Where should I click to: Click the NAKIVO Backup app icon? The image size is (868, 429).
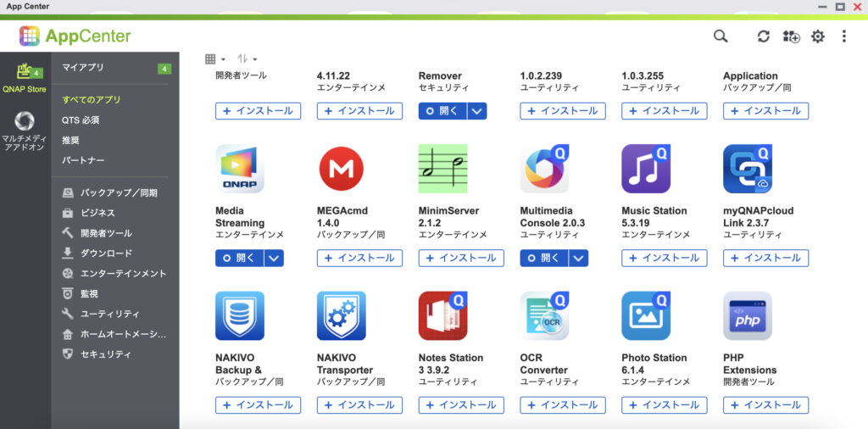click(240, 315)
